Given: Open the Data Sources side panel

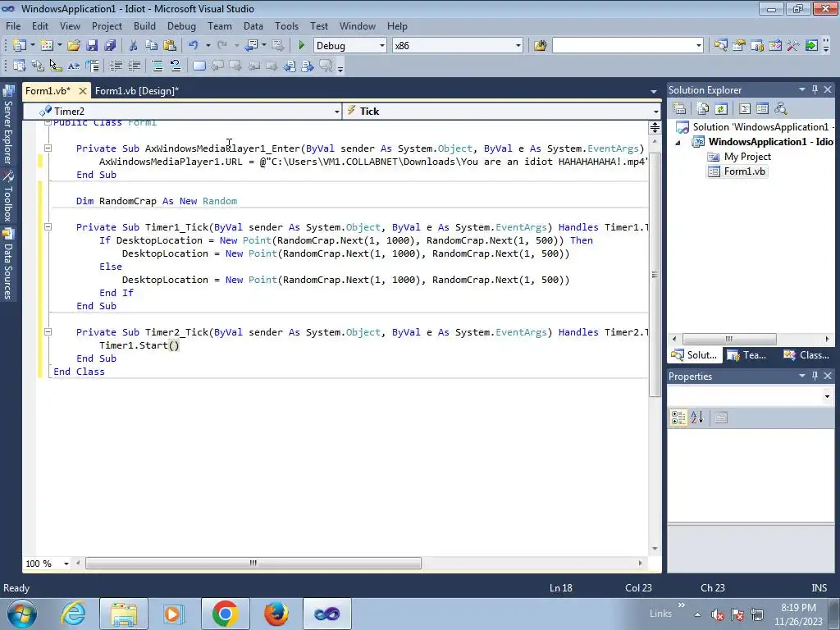Looking at the screenshot, I should tap(8, 264).
